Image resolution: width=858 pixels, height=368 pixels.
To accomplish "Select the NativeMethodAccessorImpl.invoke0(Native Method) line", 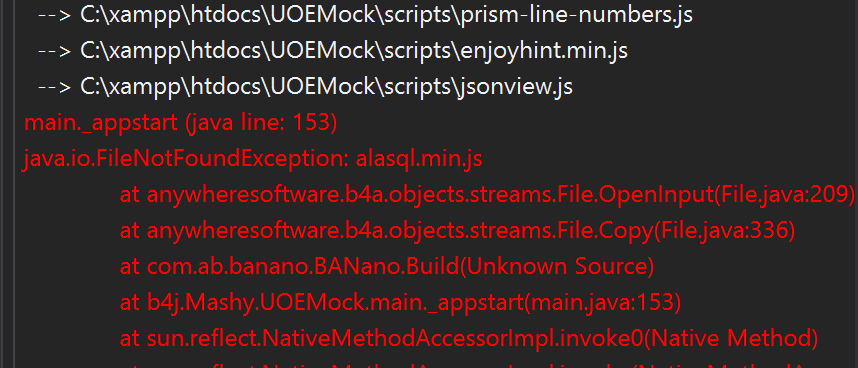I will (x=468, y=338).
